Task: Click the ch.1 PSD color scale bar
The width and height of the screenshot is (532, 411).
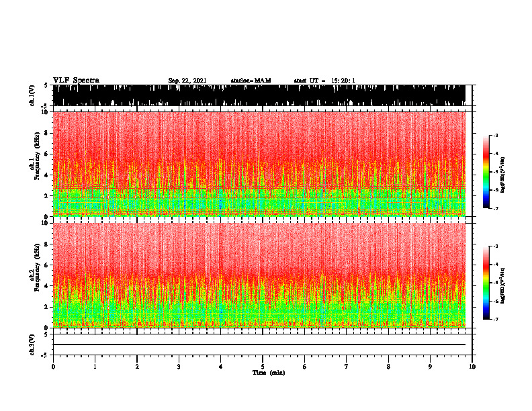Action: point(486,172)
